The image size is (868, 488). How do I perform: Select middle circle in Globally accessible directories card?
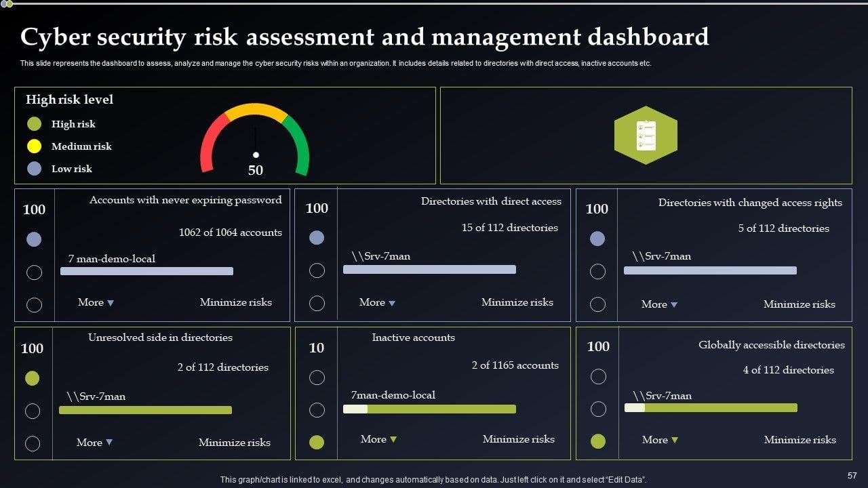click(598, 409)
